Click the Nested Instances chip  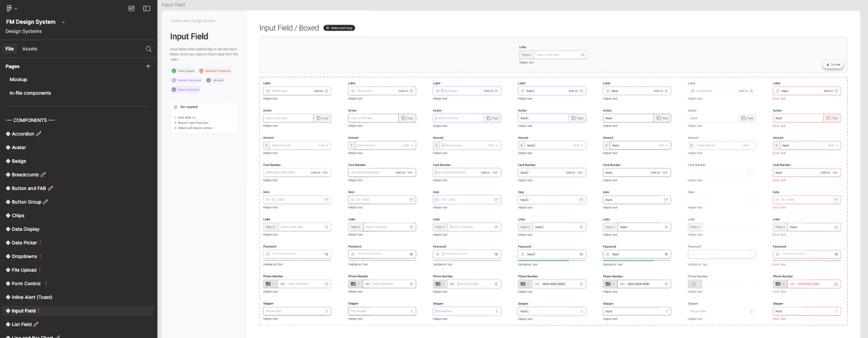pyautogui.click(x=186, y=80)
